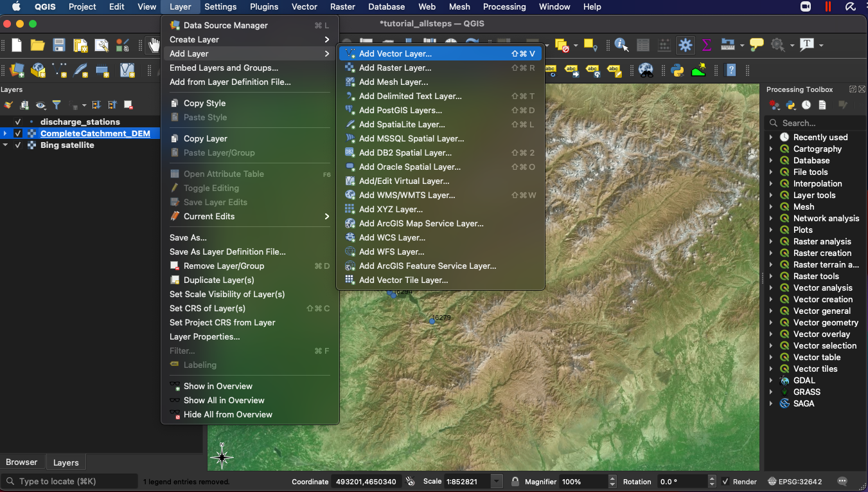Viewport: 868px width, 492px height.
Task: Open the Processing Toolbox gear icon
Action: point(686,45)
